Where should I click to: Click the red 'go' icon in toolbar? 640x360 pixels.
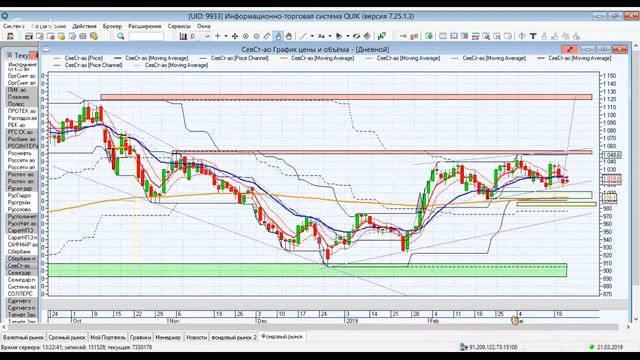[x=414, y=36]
